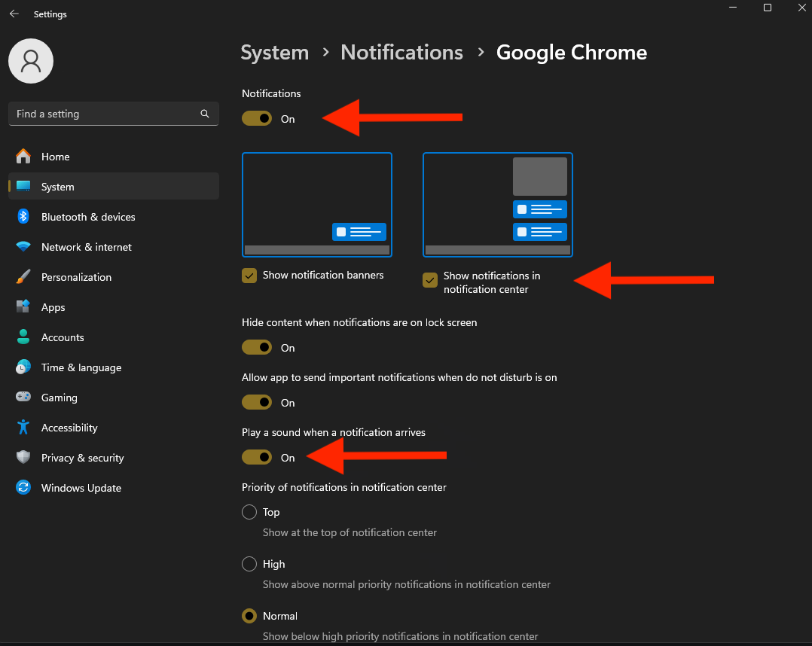Viewport: 812px width, 646px height.
Task: Go to System in the breadcrumb
Action: 275,53
